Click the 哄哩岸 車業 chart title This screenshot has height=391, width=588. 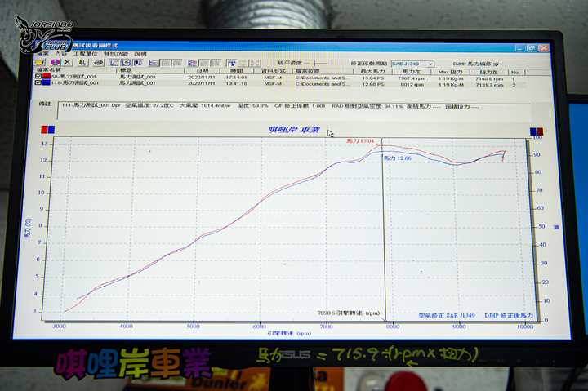coord(294,130)
